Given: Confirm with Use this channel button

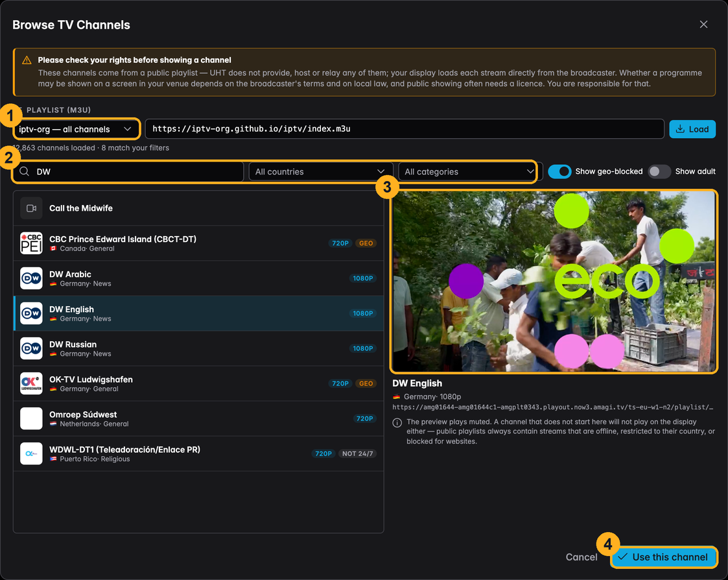Looking at the screenshot, I should click(x=664, y=557).
